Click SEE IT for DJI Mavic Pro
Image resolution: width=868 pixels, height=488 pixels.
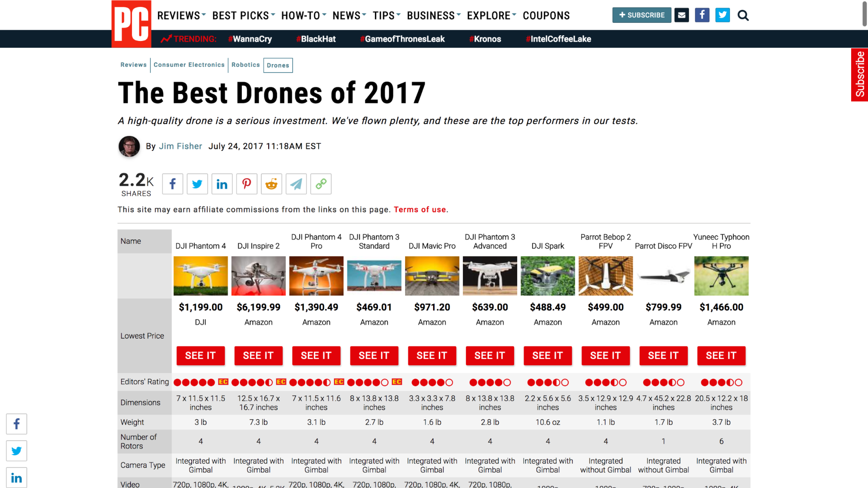click(x=432, y=356)
